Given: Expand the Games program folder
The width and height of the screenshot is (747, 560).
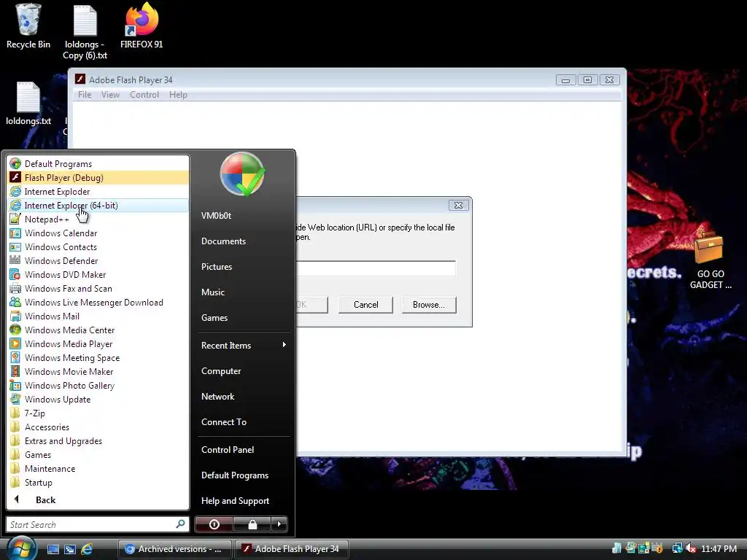Looking at the screenshot, I should 98,454.
